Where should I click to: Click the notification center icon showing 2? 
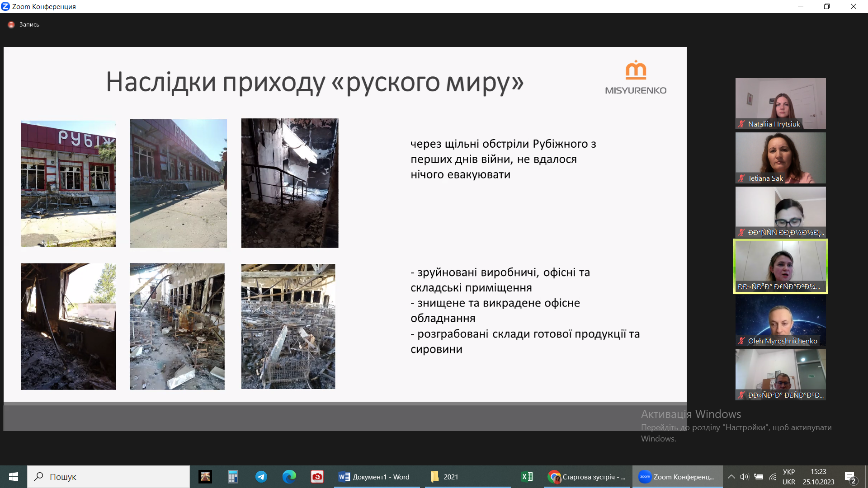[850, 477]
